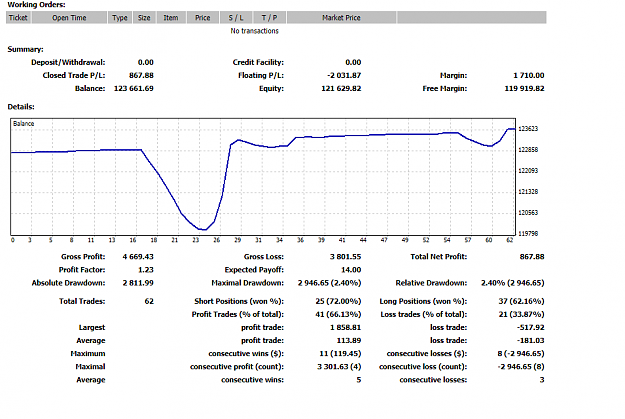Click the 119798 axis label on chart

pos(528,234)
